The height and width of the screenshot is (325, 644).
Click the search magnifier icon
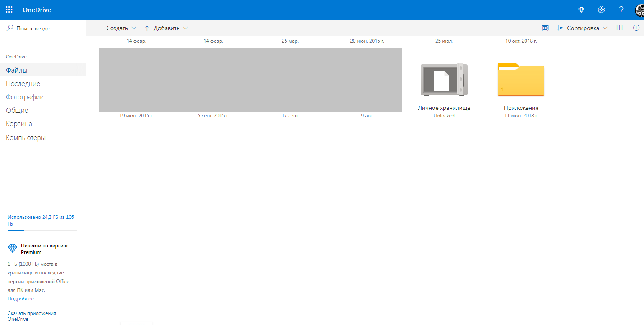click(10, 28)
